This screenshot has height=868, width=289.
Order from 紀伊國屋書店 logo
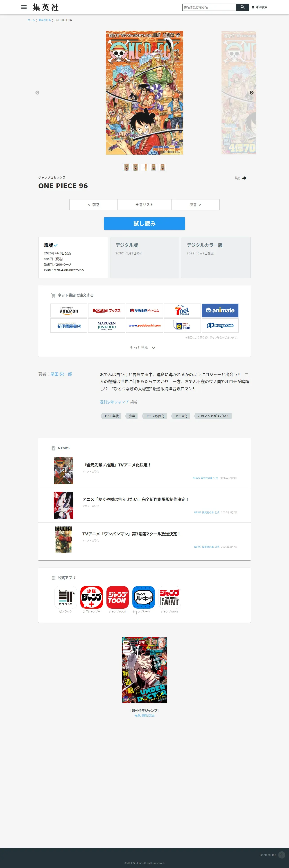point(69,325)
